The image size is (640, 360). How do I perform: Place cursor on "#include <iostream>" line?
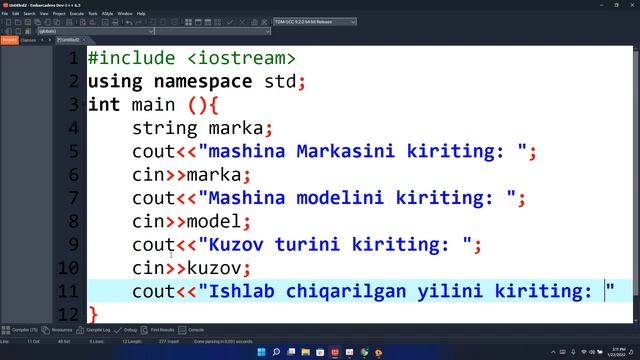click(191, 58)
